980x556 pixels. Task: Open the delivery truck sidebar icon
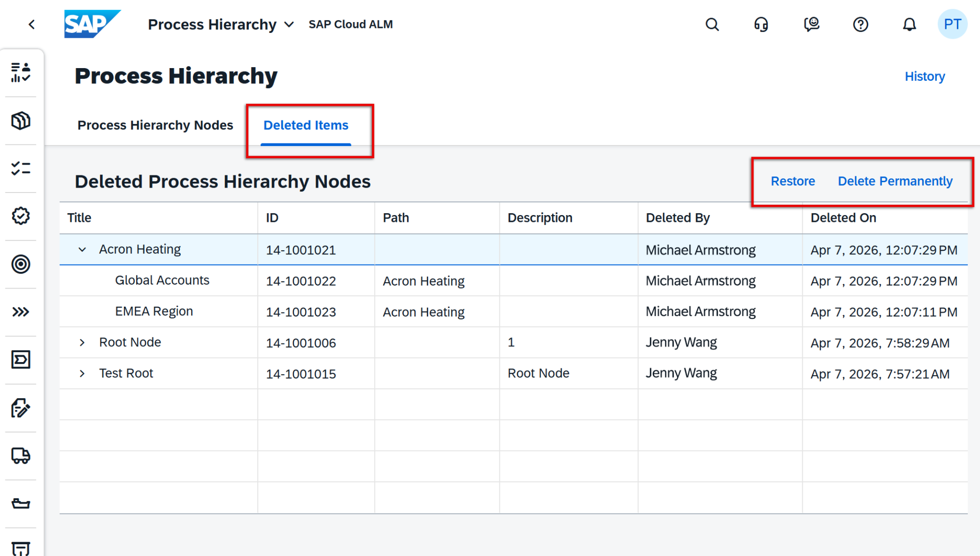click(21, 456)
